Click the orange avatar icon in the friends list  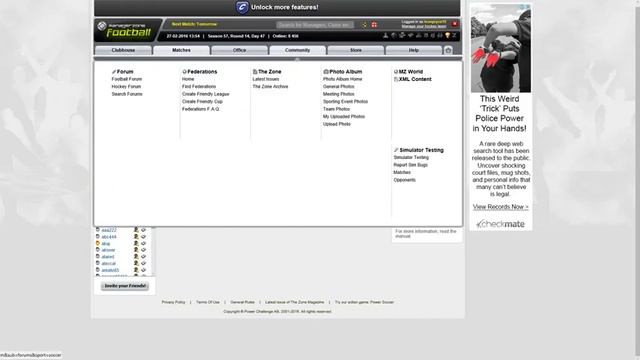coord(98,243)
